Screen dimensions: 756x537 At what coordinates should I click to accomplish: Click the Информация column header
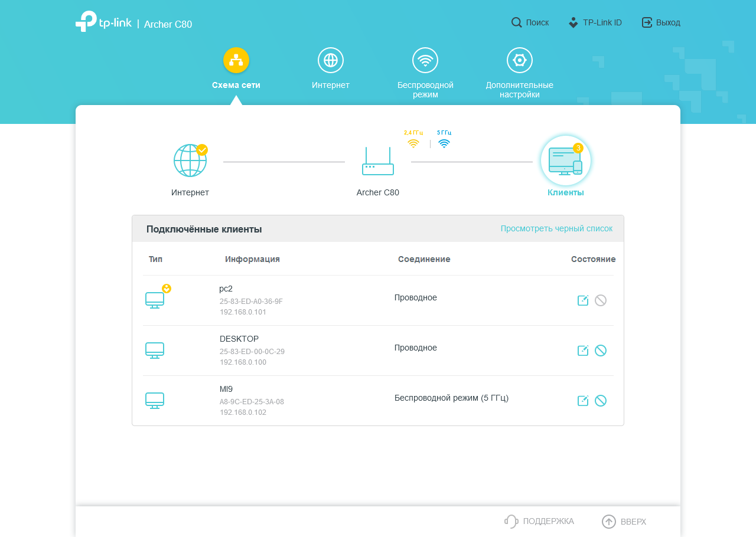click(x=252, y=259)
